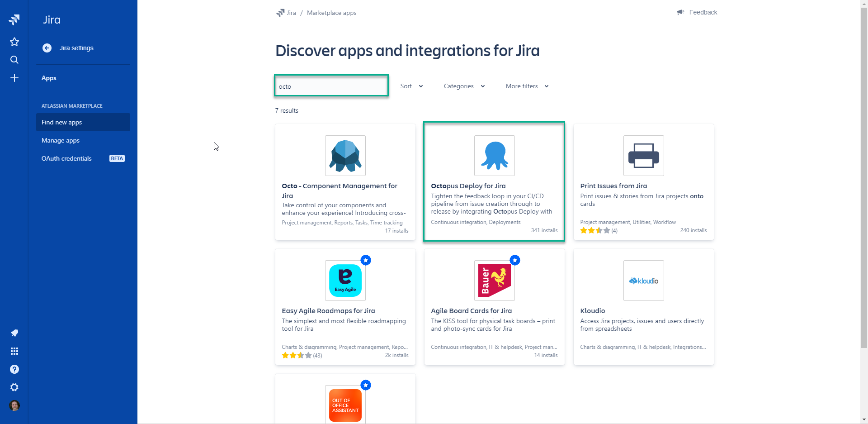Open the settings gear icon

14,387
